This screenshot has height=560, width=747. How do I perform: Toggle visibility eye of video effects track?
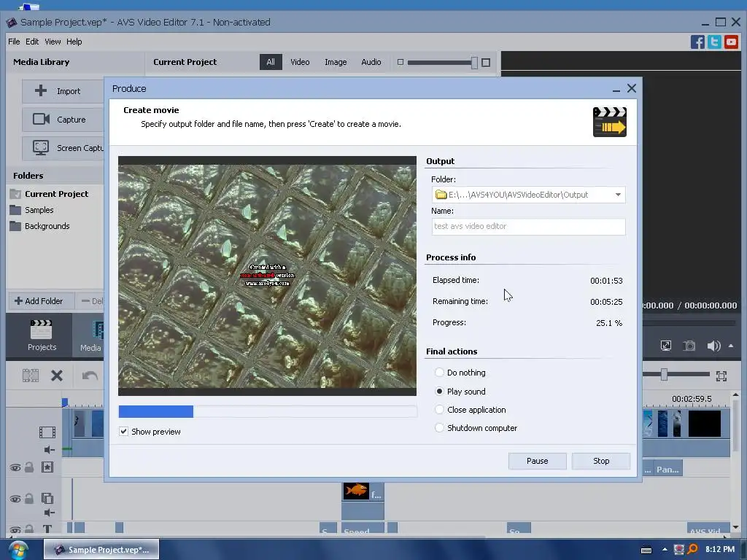tap(15, 467)
